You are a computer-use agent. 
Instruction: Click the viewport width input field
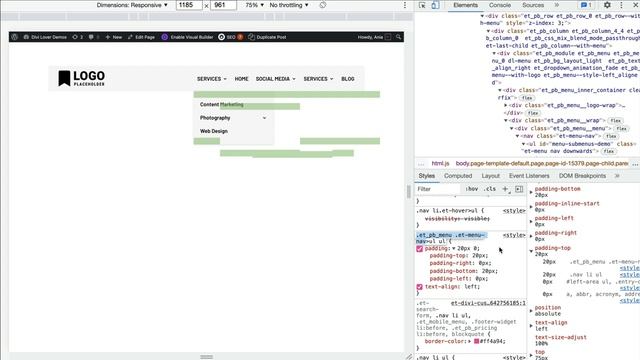189,5
